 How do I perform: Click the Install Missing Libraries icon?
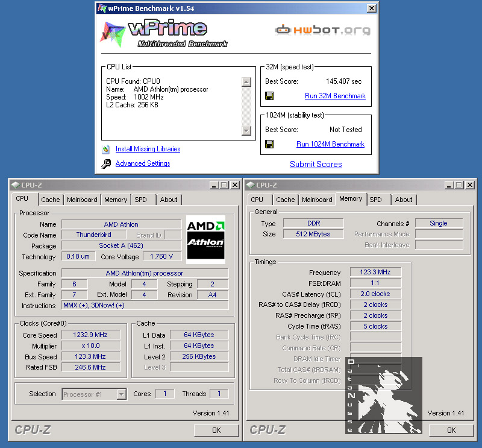(x=106, y=150)
